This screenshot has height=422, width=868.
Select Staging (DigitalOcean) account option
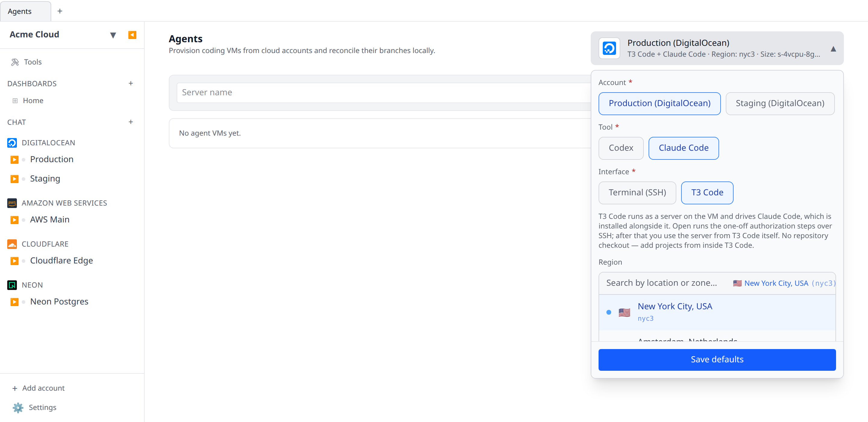click(x=780, y=103)
